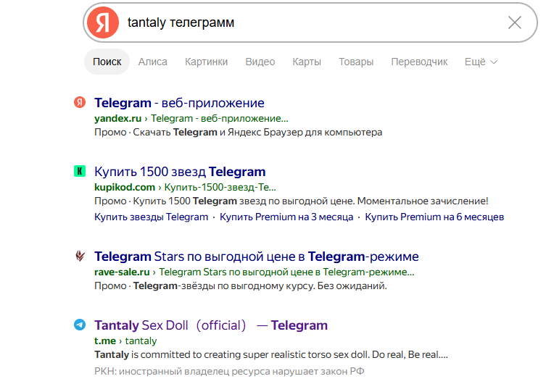Expand the Ещё dropdown menu
Screen dimensions: 554x392
coord(481,62)
